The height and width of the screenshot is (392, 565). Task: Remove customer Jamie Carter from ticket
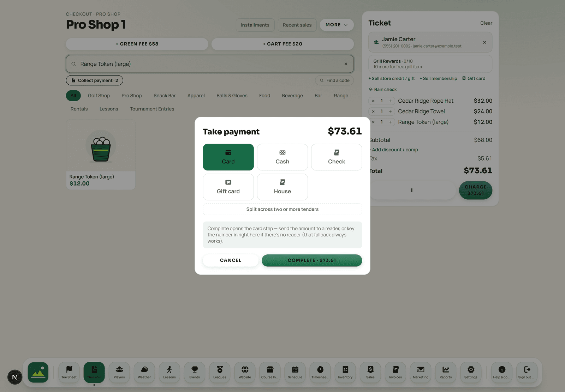[484, 42]
